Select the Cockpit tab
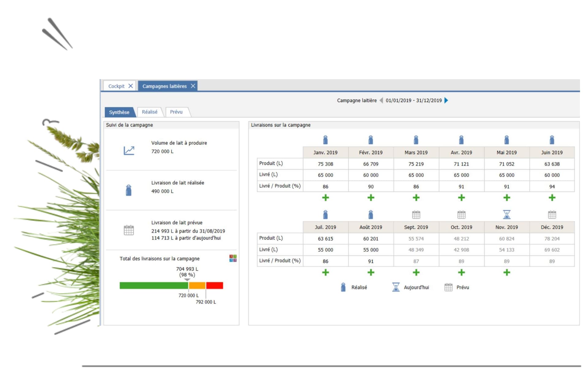The width and height of the screenshot is (588, 383). click(x=116, y=86)
